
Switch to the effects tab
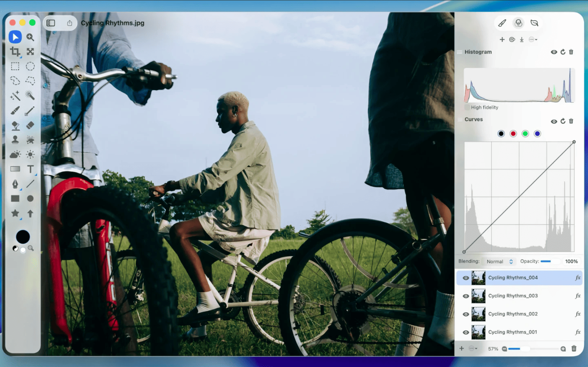coord(534,23)
